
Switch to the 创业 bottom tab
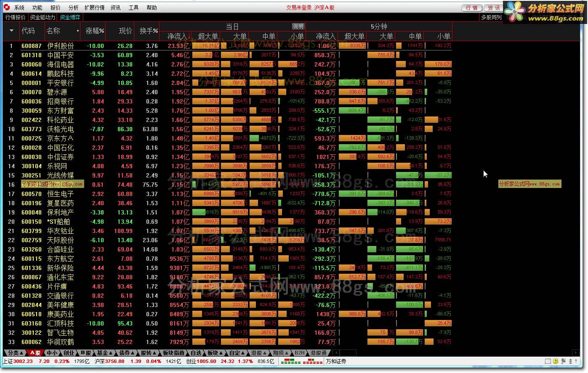coord(69,353)
